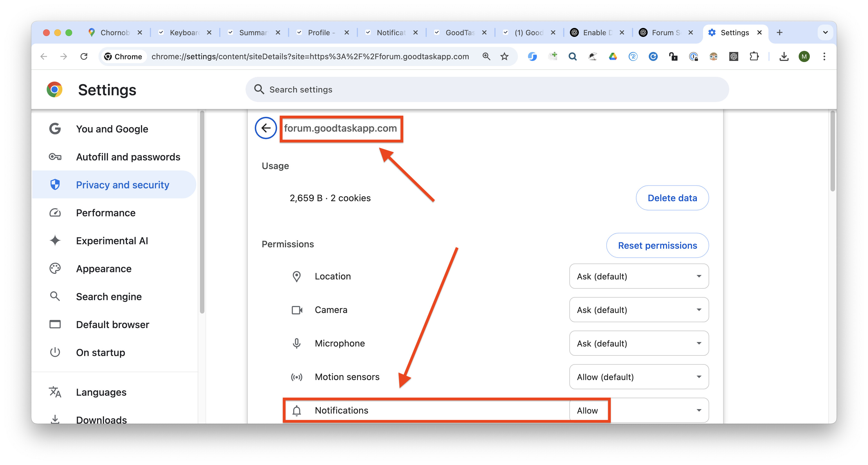Close the Chornobyl maps tab
Viewport: 868px width, 465px height.
click(140, 33)
